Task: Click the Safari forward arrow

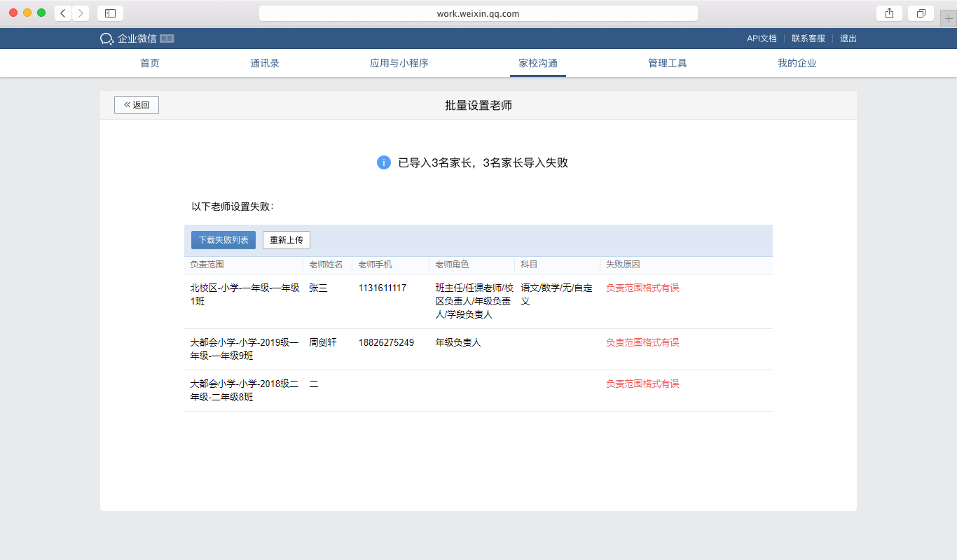Action: 81,13
